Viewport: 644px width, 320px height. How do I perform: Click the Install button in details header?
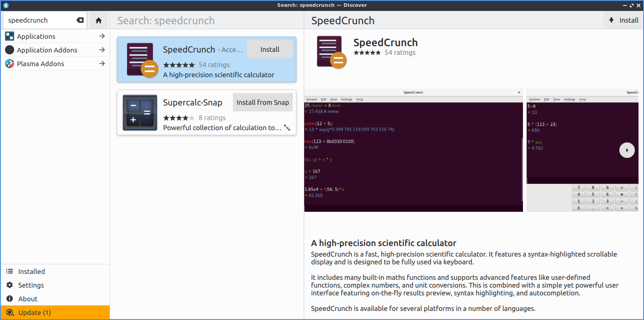point(624,20)
